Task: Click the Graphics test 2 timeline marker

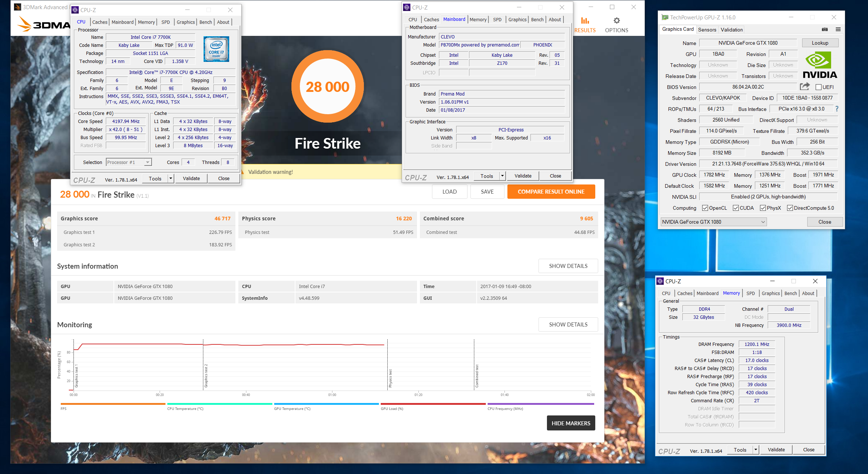Action: coord(206,376)
